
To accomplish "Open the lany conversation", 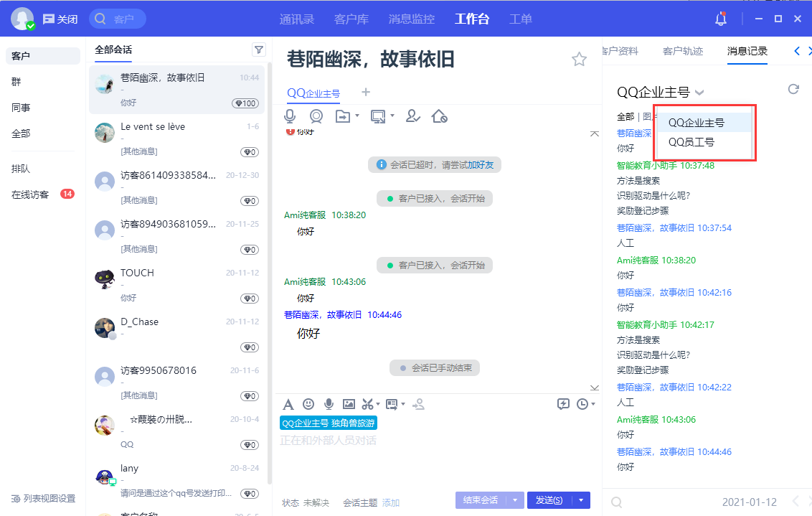I will click(x=176, y=480).
